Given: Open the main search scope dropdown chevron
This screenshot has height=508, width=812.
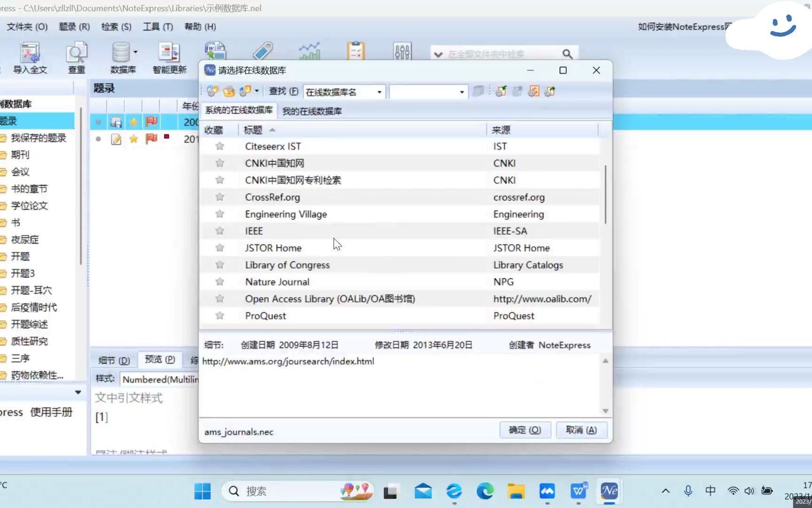Looking at the screenshot, I should (x=438, y=55).
